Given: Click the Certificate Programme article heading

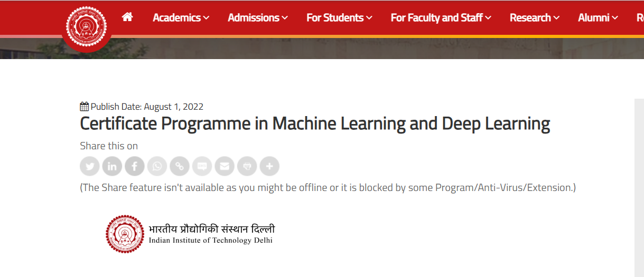Looking at the screenshot, I should pyautogui.click(x=315, y=124).
